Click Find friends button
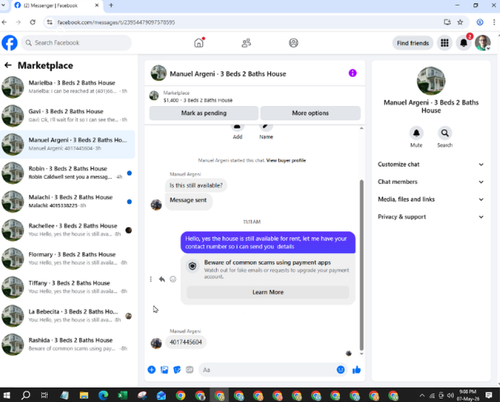This screenshot has height=402, width=500. 413,43
